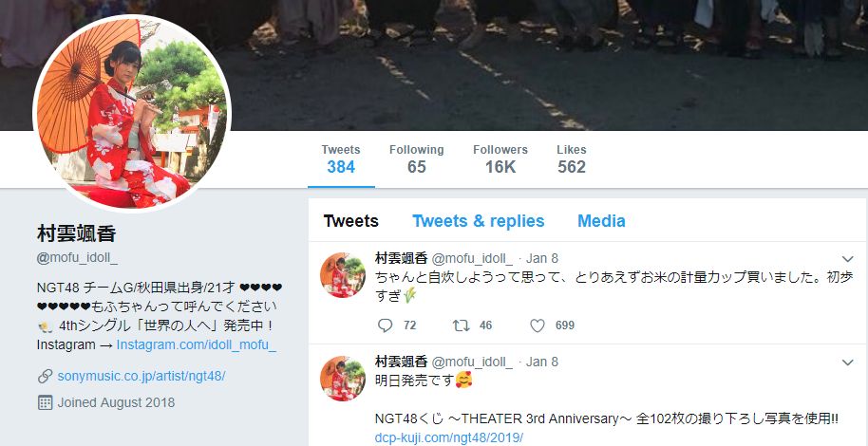Expand the second tweet's options chevron

click(847, 362)
